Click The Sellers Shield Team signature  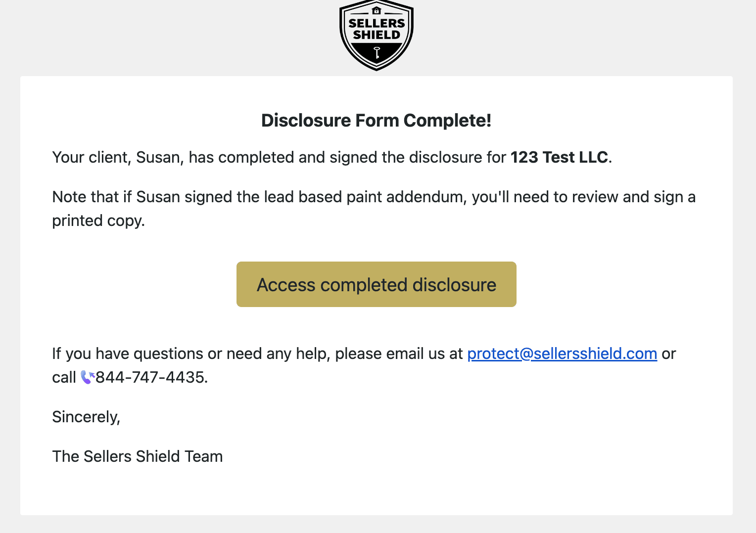138,456
